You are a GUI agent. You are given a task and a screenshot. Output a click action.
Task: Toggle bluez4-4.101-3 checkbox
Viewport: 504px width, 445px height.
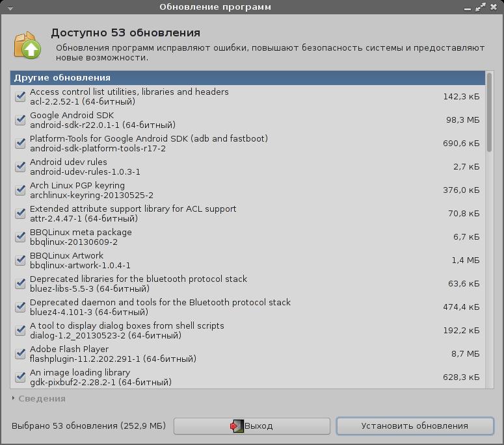[x=20, y=307]
